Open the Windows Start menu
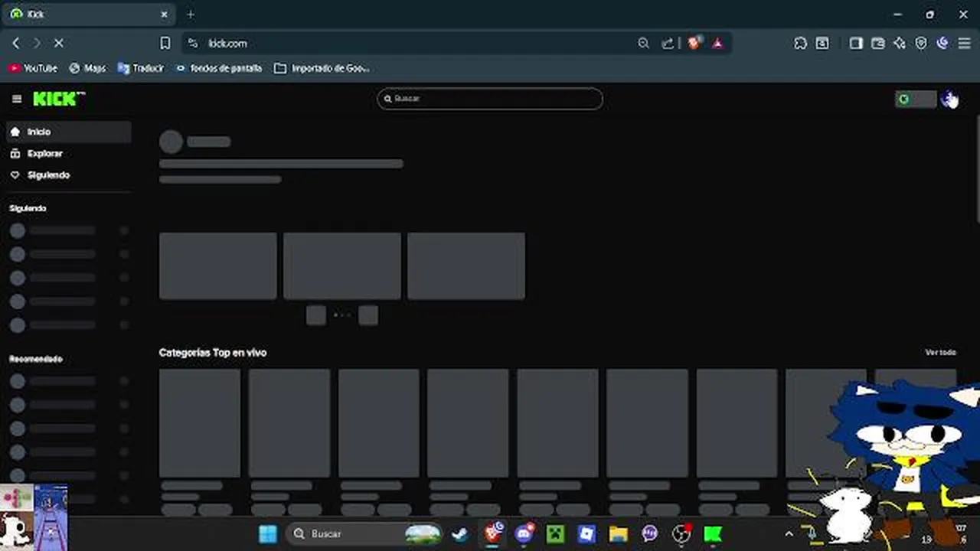Image resolution: width=980 pixels, height=551 pixels. [268, 533]
